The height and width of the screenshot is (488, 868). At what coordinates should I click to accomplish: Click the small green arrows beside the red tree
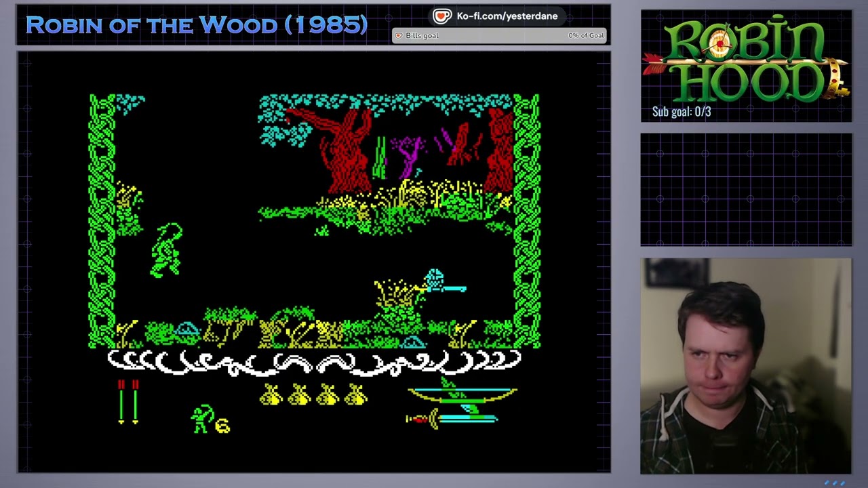click(x=380, y=157)
